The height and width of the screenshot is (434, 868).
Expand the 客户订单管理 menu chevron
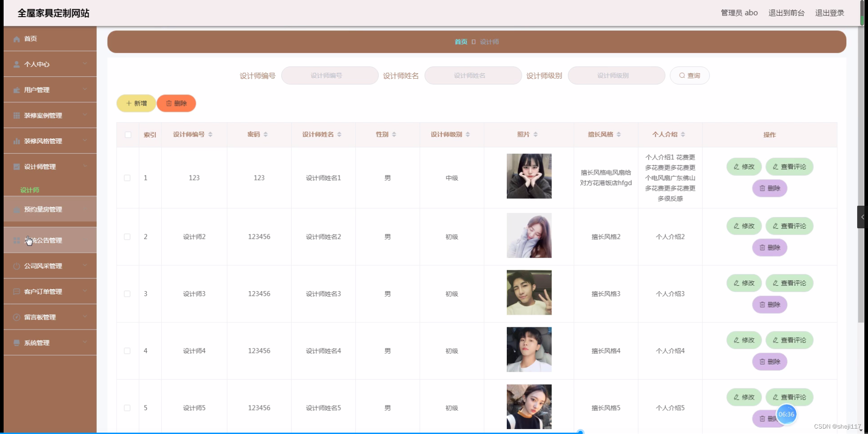(85, 291)
